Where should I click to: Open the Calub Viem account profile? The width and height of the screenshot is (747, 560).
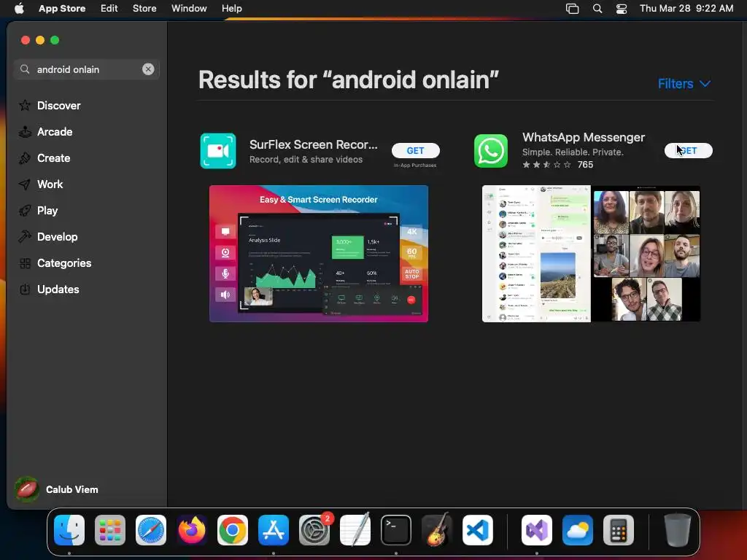[x=57, y=489]
